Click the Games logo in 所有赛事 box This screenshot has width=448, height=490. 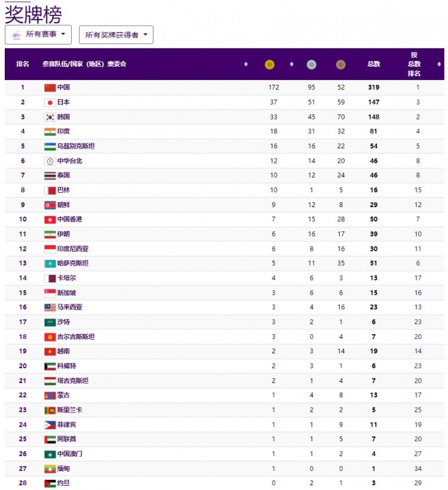point(17,35)
